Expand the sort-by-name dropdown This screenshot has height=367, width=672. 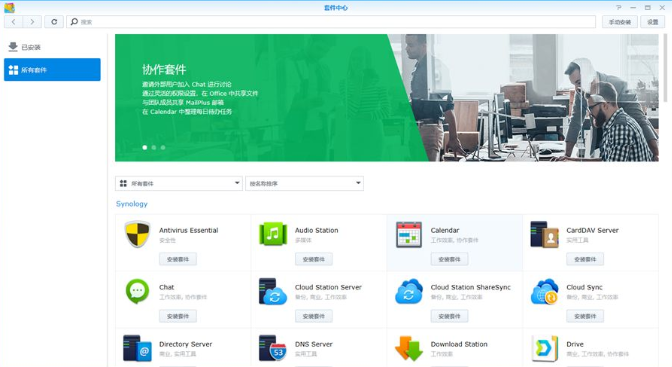(304, 184)
